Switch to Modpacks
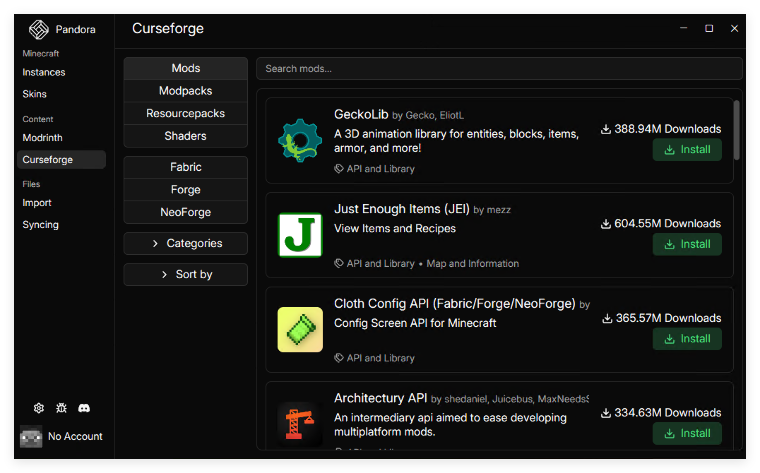This screenshot has height=473, width=760. [186, 91]
